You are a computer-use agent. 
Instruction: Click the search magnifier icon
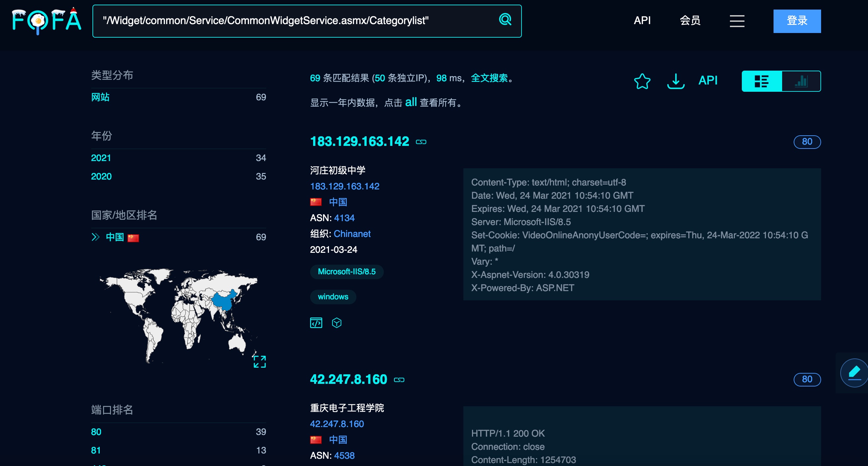point(505,20)
